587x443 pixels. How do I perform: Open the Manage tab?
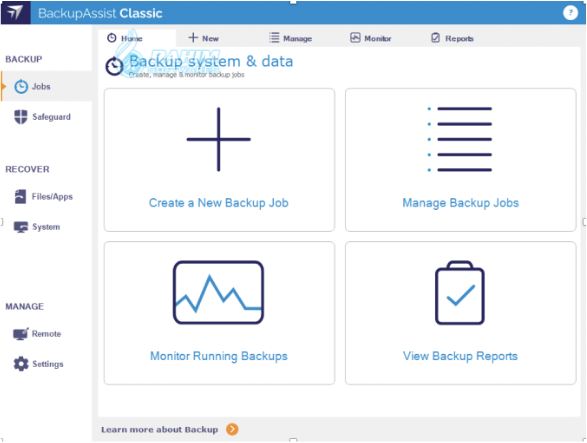click(291, 38)
